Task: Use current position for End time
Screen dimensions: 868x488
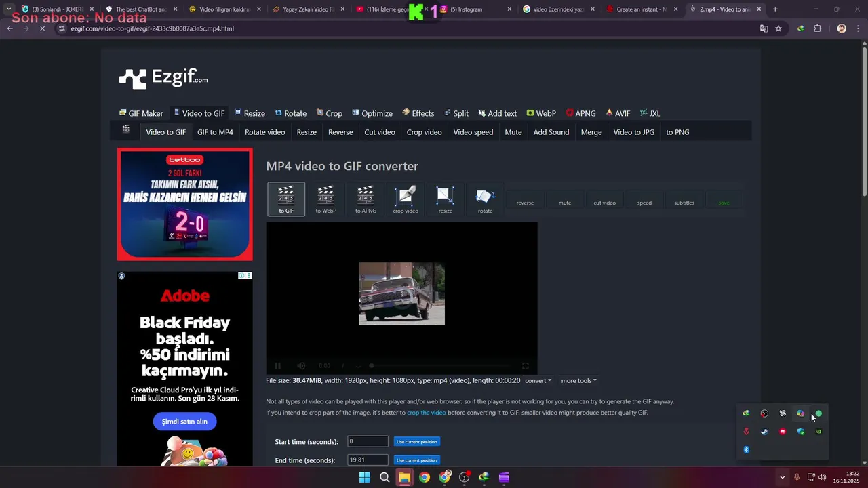Action: [416, 460]
